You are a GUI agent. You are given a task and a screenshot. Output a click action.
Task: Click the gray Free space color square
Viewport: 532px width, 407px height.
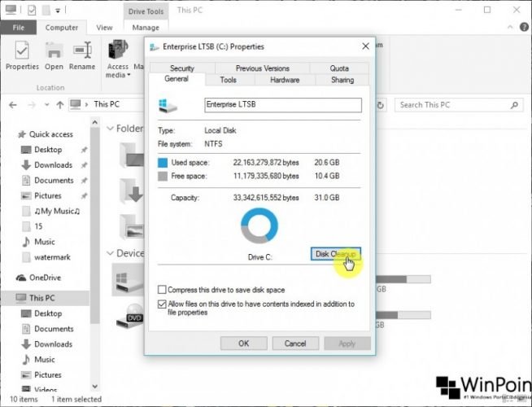163,176
